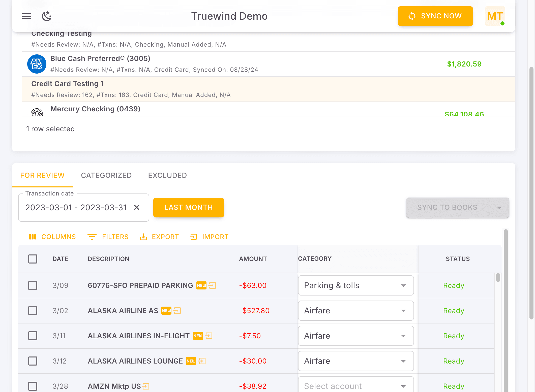This screenshot has width=535, height=392.
Task: Open the link icon next to AMZN Mktp US
Action: click(146, 386)
